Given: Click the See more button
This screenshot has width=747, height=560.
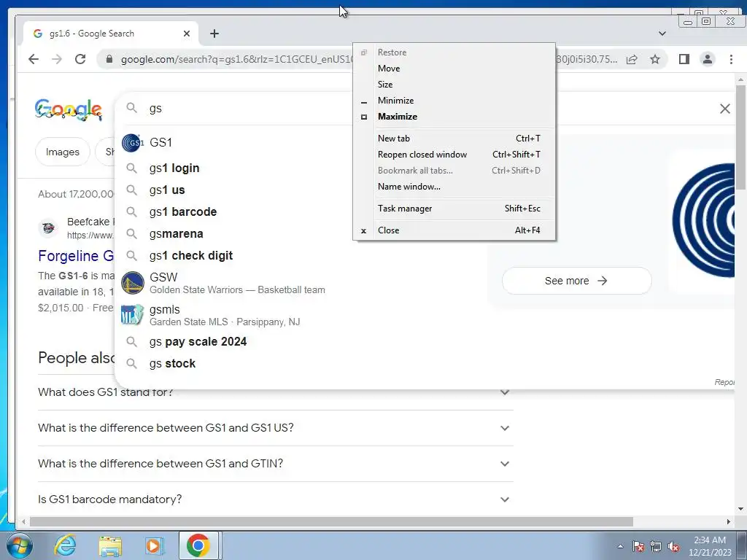Looking at the screenshot, I should click(576, 281).
